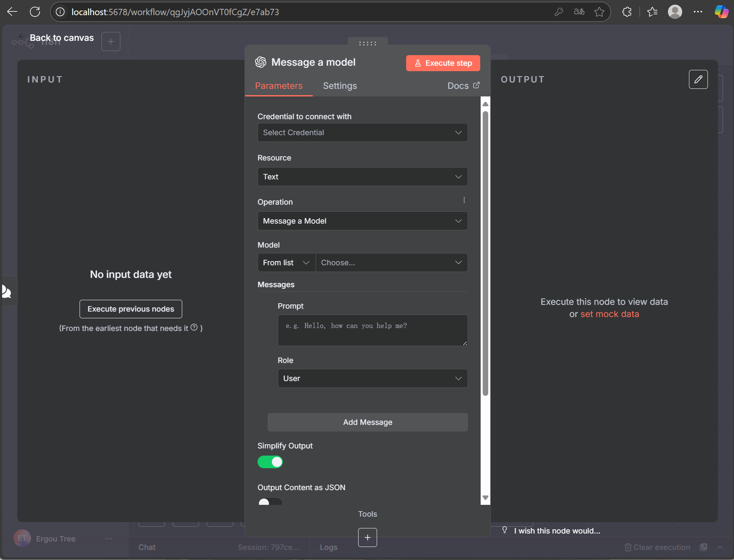Enable the Output Content as JSON toggle

click(x=270, y=501)
